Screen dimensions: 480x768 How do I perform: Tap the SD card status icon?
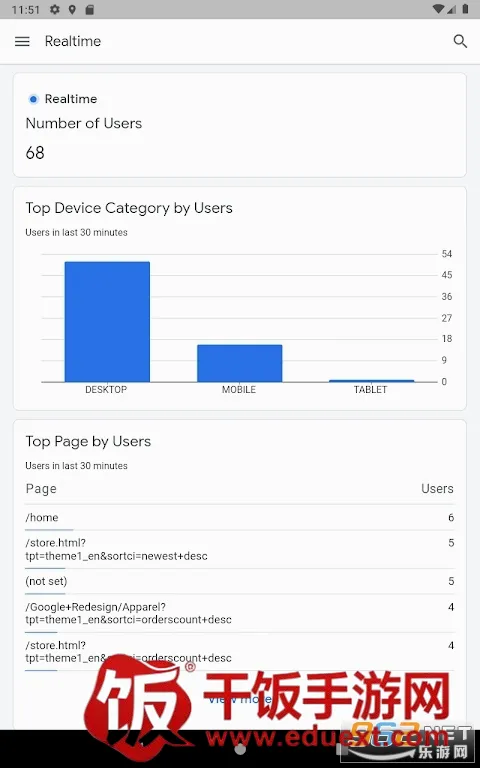89,9
